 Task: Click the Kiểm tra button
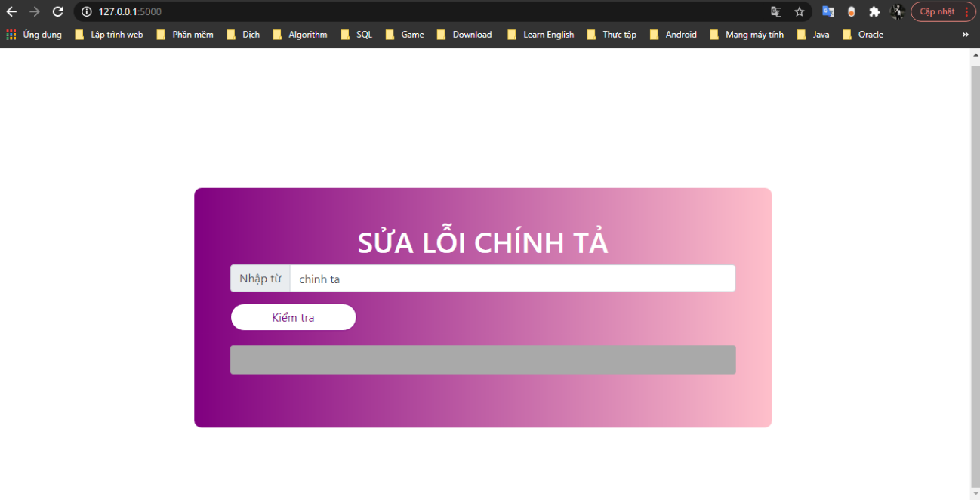pos(293,317)
